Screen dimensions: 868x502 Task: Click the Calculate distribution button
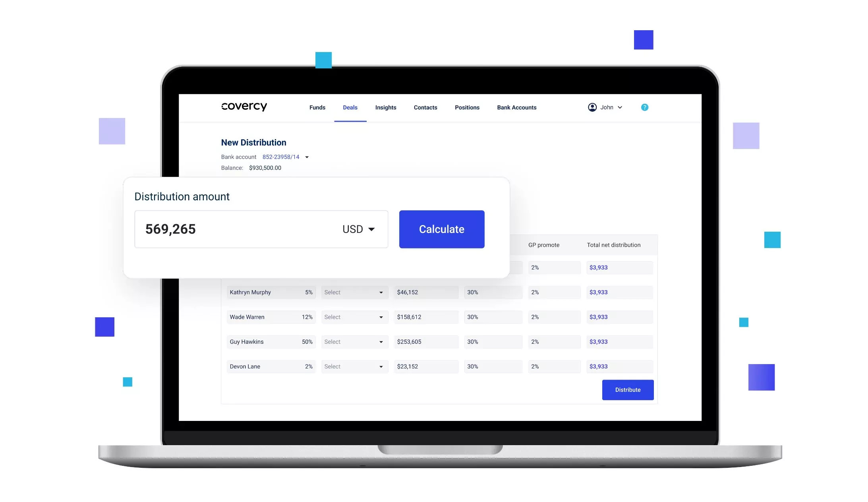click(x=442, y=229)
